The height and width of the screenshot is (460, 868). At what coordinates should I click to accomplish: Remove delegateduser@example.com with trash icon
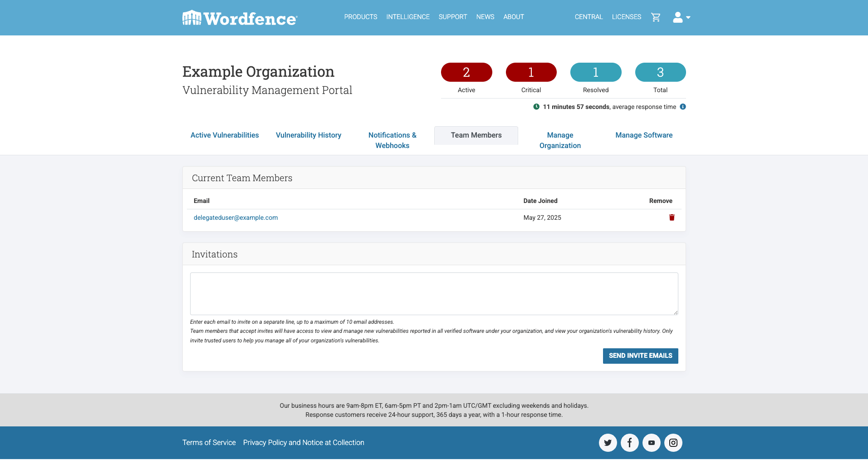pyautogui.click(x=672, y=218)
